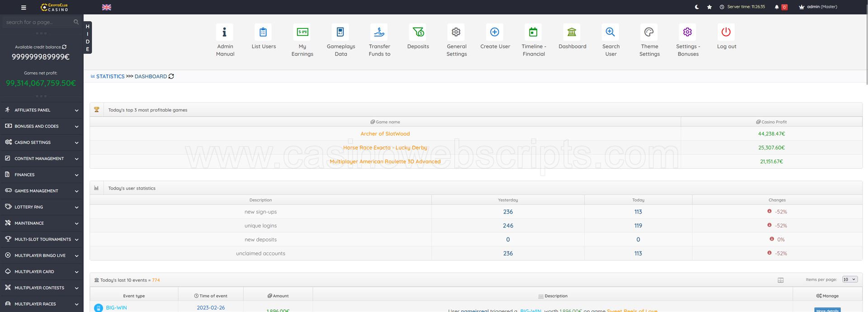Expand Multi-Slot Tournaments menu
This screenshot has width=868, height=312.
[42, 239]
